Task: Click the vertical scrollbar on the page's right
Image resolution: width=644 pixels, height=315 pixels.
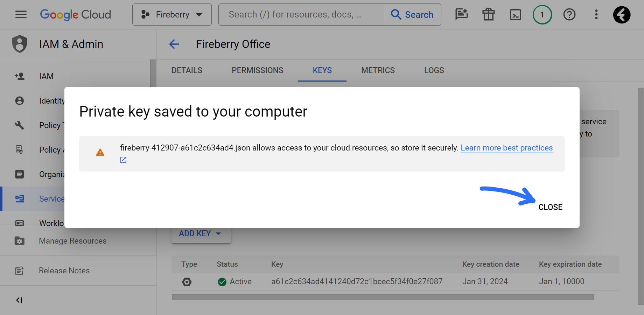Action: [640, 196]
